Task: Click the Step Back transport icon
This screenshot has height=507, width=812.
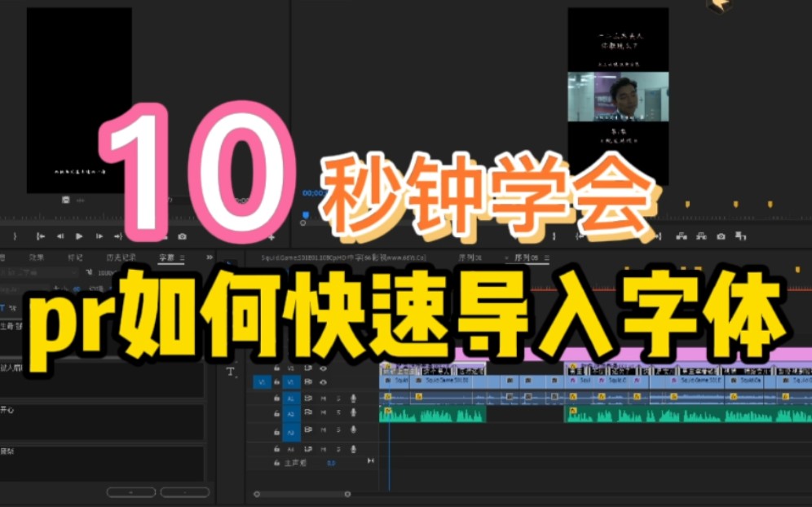Action: [60, 237]
